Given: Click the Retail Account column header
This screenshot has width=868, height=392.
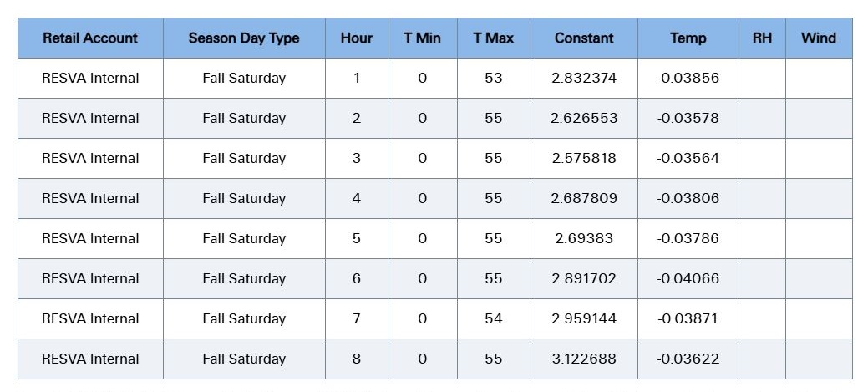Looking at the screenshot, I should pos(90,38).
